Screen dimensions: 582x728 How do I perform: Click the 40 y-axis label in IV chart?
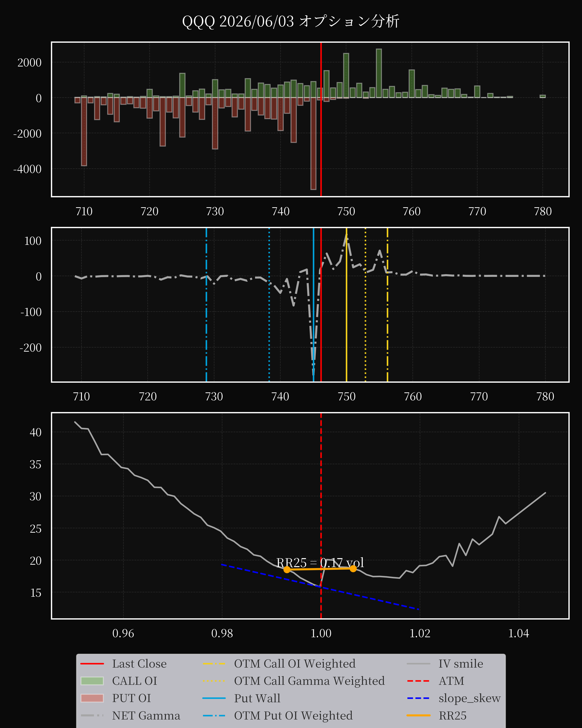pyautogui.click(x=35, y=432)
